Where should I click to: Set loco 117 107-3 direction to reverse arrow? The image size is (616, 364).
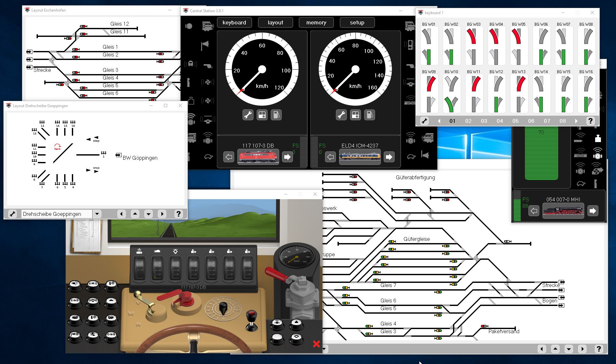(229, 157)
